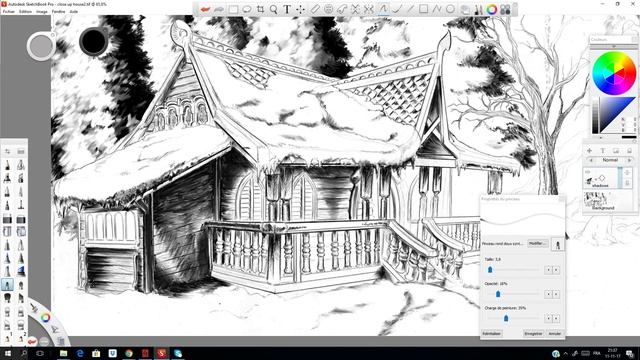Screen dimensions: 640x360
Task: Toggle the French curve guide
Action: (342, 9)
